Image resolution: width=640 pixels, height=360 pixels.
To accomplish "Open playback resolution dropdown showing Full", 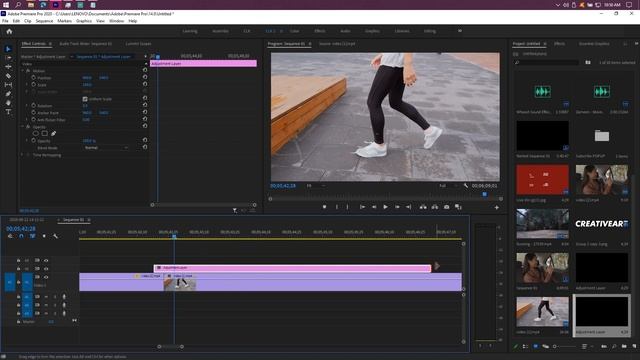I will pos(449,186).
